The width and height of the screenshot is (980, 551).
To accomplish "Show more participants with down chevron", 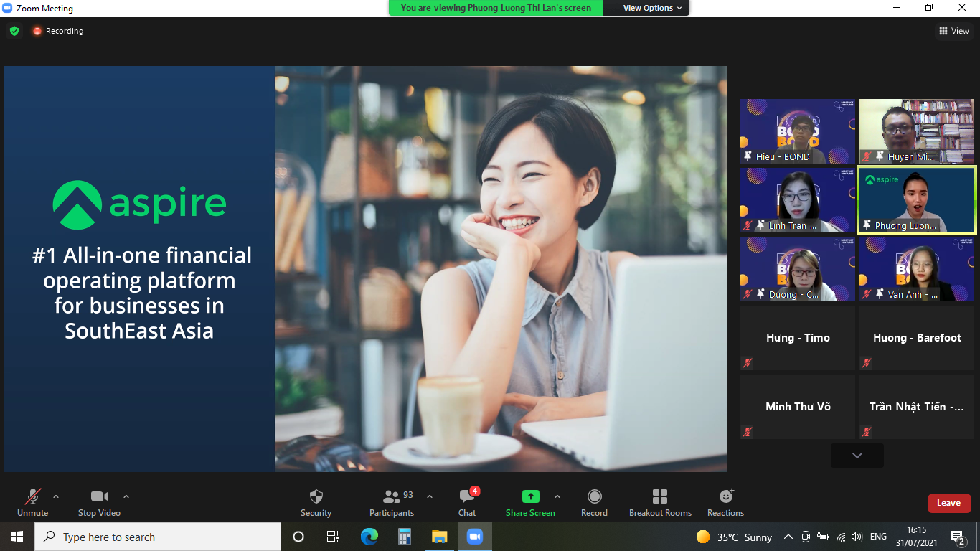I will [857, 456].
